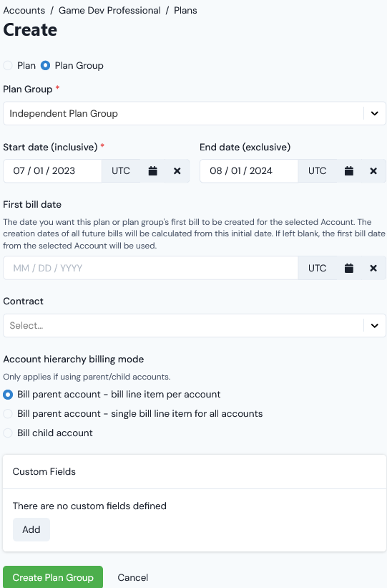
Task: Select the Plan Group radio option
Action: 45,66
